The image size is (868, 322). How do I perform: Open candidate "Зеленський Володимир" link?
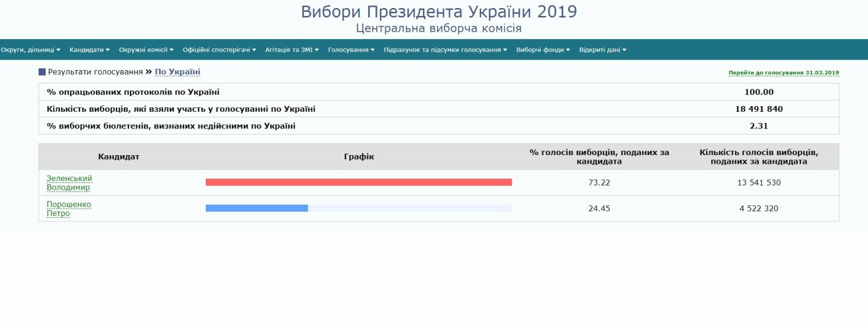pyautogui.click(x=69, y=182)
